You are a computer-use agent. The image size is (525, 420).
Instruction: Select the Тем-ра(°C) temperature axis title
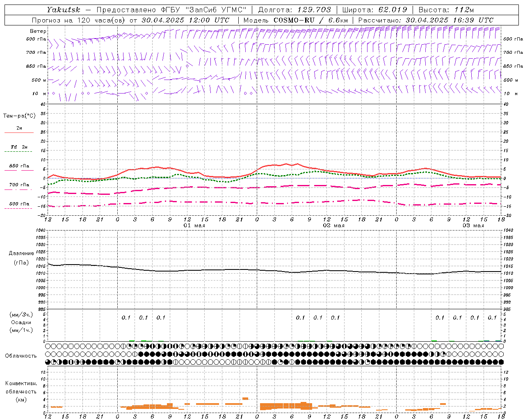click(19, 116)
